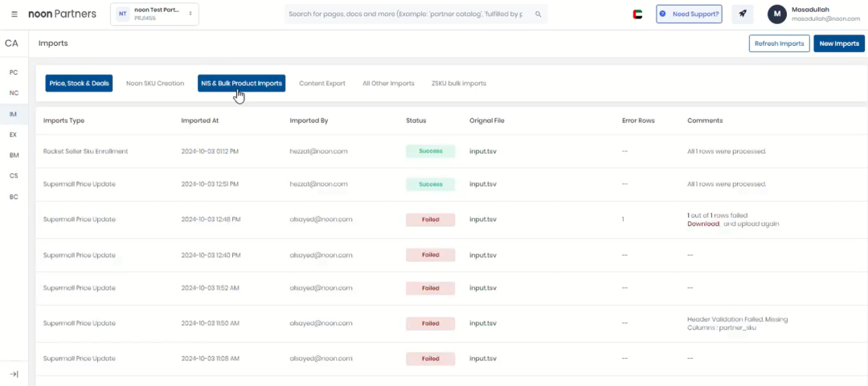Click the Download link in failed row comments
The height and width of the screenshot is (386, 868).
click(703, 224)
